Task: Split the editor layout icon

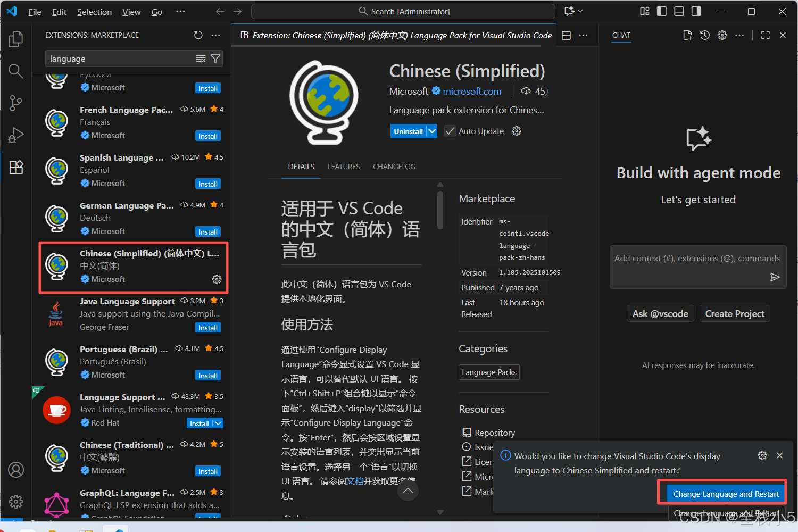Action: click(x=567, y=35)
